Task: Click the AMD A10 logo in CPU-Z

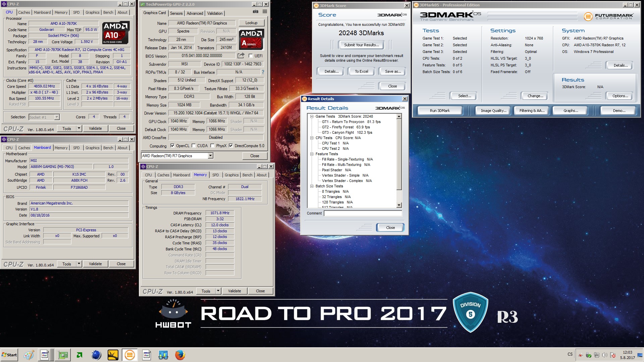Action: [x=116, y=33]
